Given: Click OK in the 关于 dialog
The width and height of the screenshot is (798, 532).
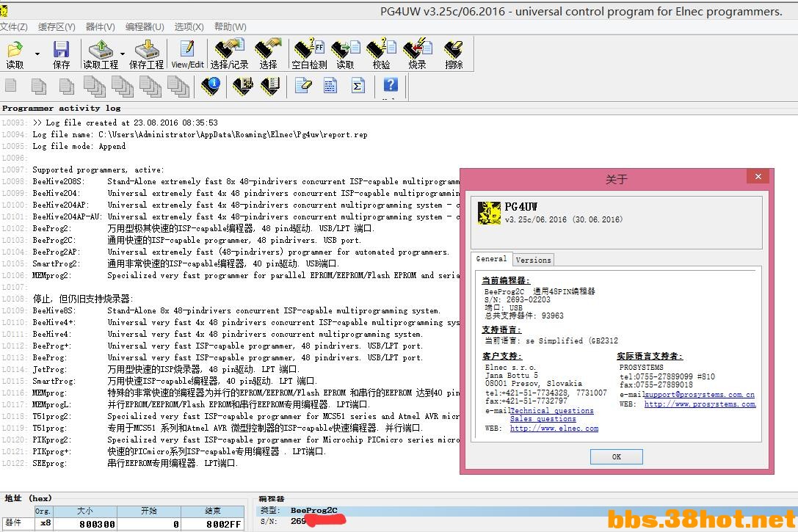Looking at the screenshot, I should pyautogui.click(x=617, y=456).
